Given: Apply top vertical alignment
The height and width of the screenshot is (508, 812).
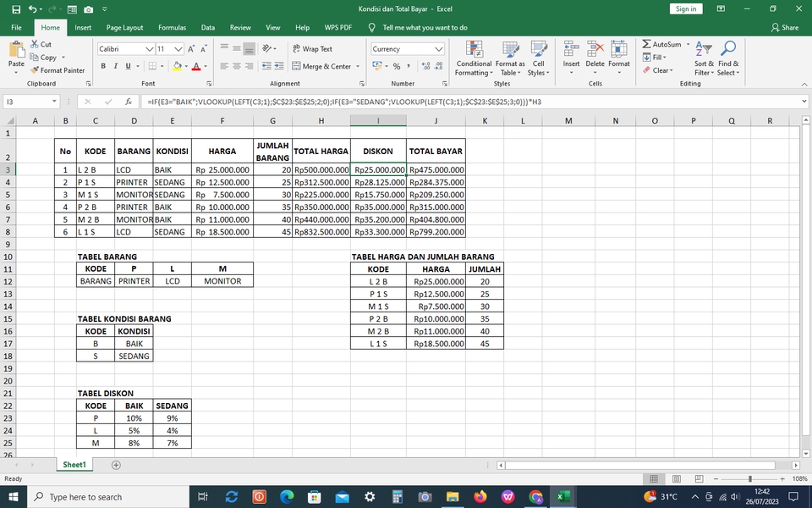Looking at the screenshot, I should coord(224,49).
